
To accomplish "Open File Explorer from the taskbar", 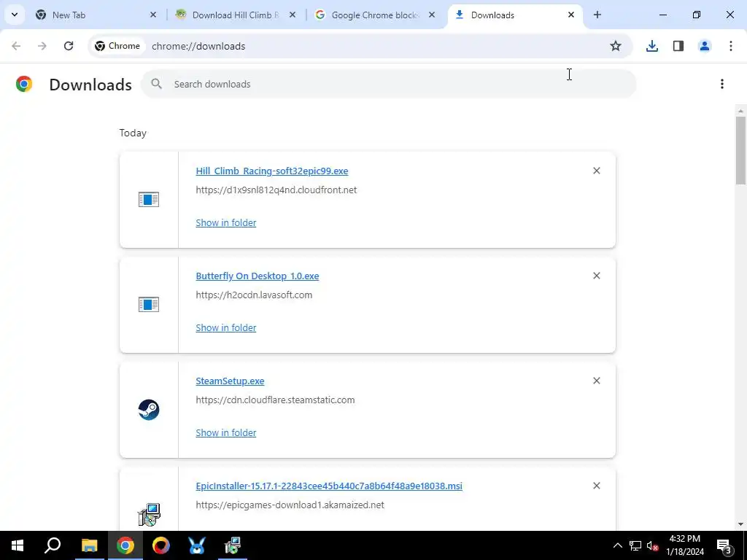I will [x=89, y=545].
